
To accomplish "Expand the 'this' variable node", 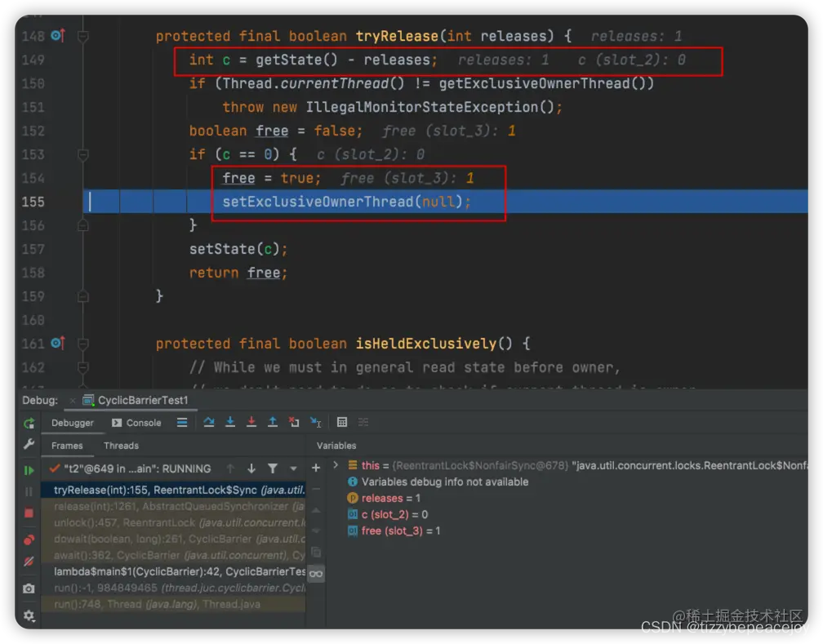I will pos(336,465).
